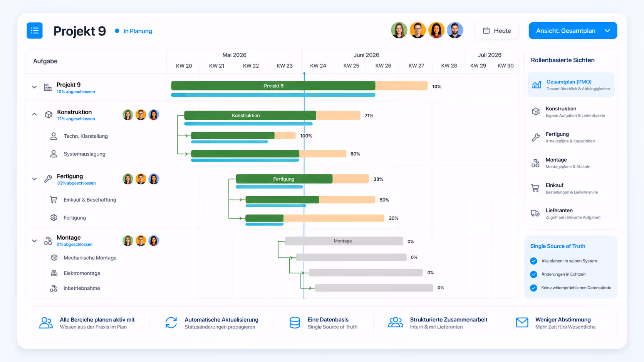644x362 pixels.
Task: Click the person icon for Systemauslegung
Action: point(54,154)
